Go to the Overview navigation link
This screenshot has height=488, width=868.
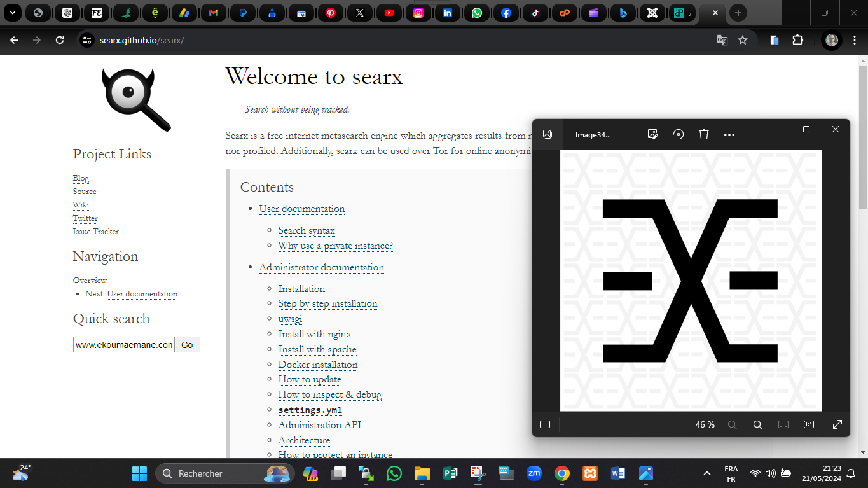(x=90, y=281)
